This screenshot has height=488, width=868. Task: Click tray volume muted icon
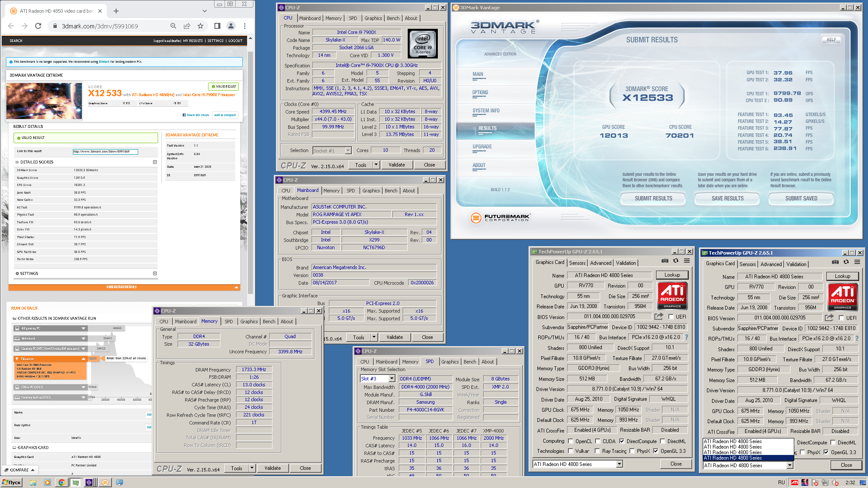click(835, 482)
